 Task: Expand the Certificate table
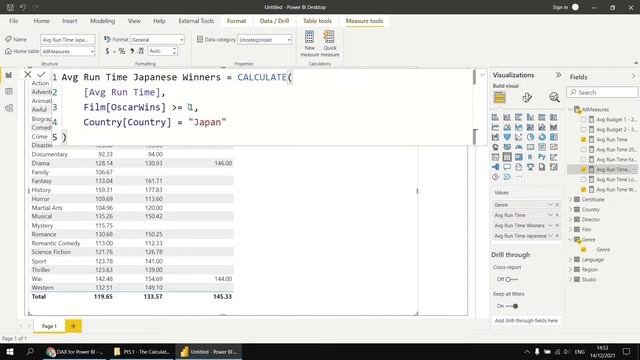571,200
